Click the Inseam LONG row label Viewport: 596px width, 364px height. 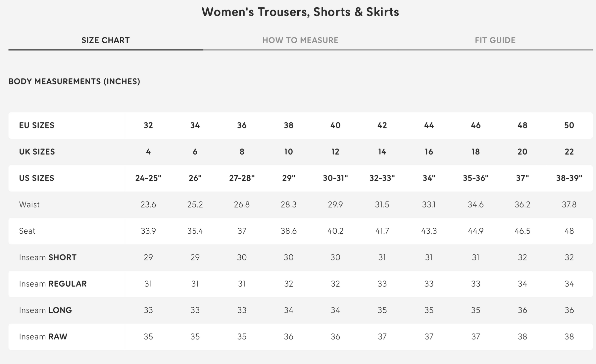pos(45,310)
